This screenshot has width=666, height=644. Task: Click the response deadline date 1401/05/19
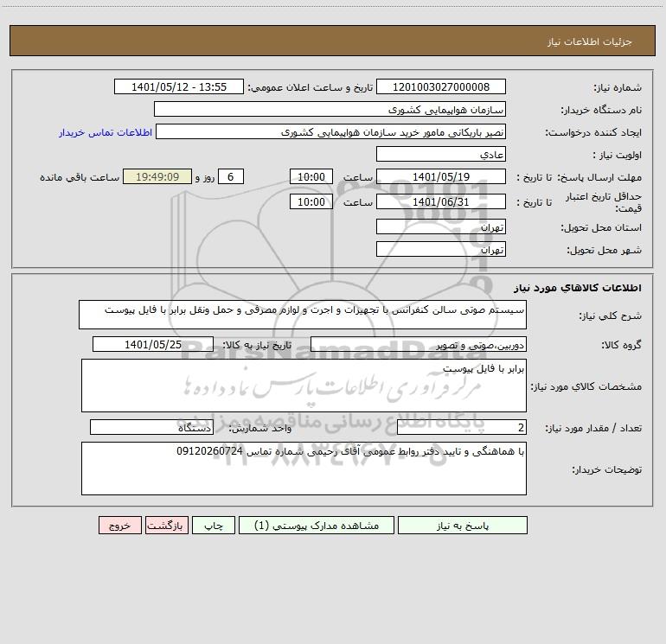(x=441, y=176)
